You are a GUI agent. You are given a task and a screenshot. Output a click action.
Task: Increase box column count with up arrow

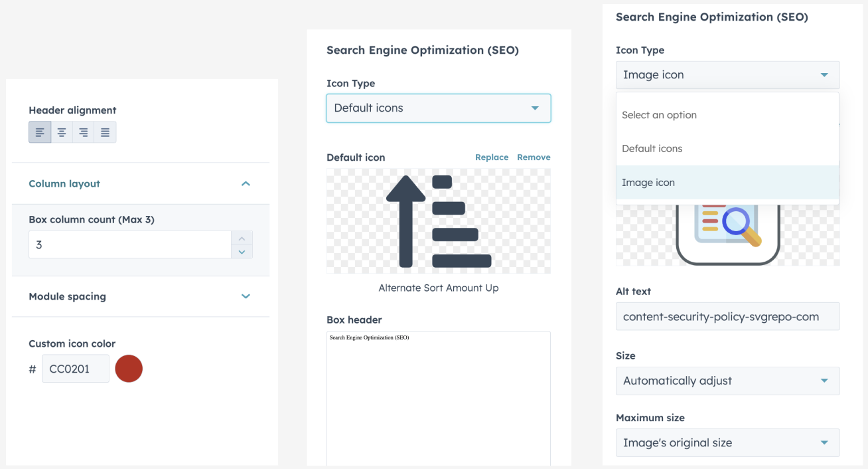(x=242, y=238)
